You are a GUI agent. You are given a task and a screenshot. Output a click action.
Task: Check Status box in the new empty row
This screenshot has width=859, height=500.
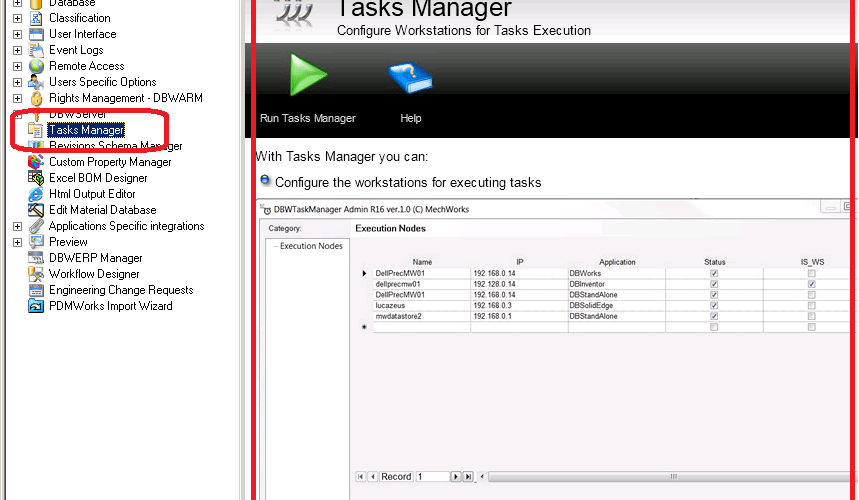point(714,327)
